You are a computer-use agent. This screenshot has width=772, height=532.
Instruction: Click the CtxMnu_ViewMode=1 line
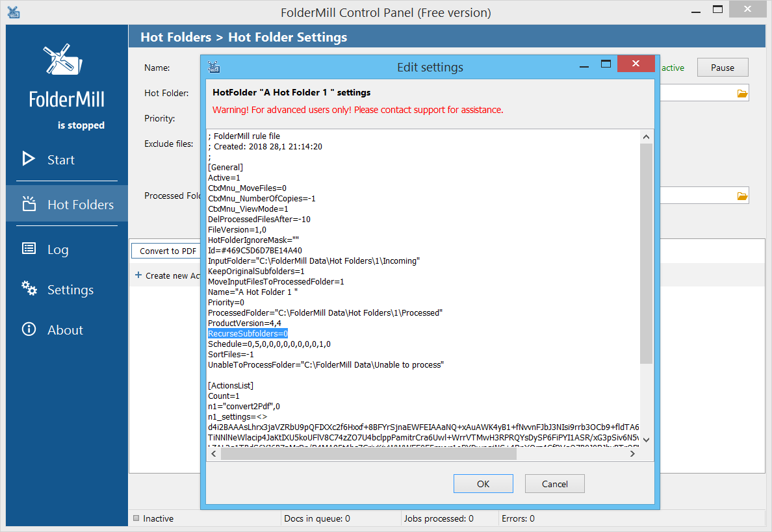[x=248, y=209]
